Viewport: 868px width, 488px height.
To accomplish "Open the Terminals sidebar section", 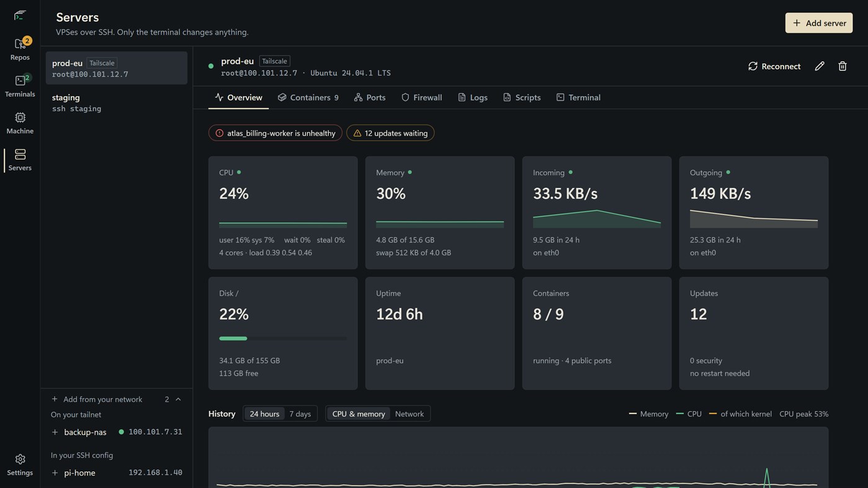I will pos(20,86).
